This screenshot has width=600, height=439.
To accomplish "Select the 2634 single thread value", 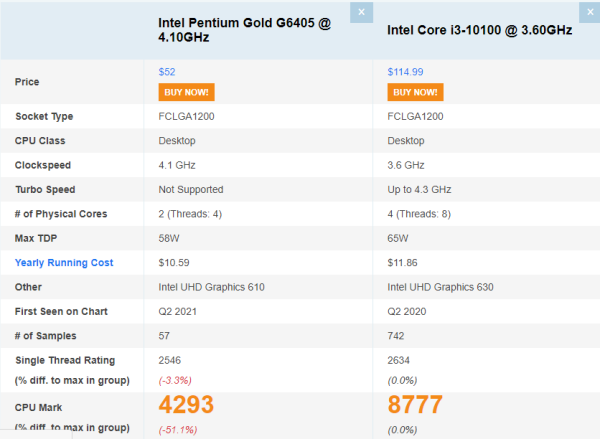I will pos(400,359).
